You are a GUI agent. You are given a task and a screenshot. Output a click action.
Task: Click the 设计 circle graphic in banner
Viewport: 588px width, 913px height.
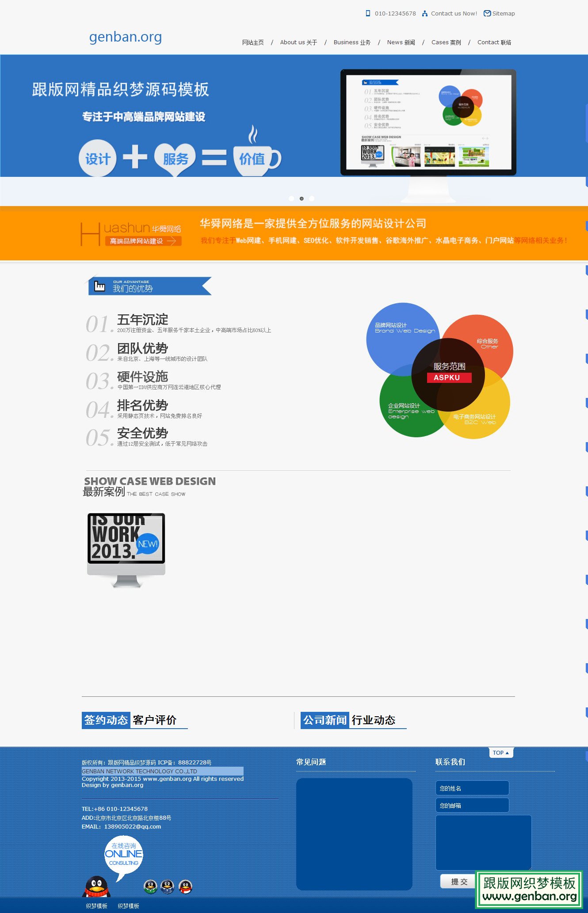[x=98, y=158]
